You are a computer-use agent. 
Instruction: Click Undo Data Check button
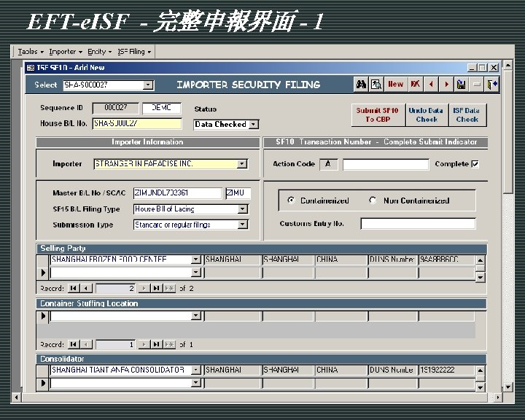coord(427,115)
